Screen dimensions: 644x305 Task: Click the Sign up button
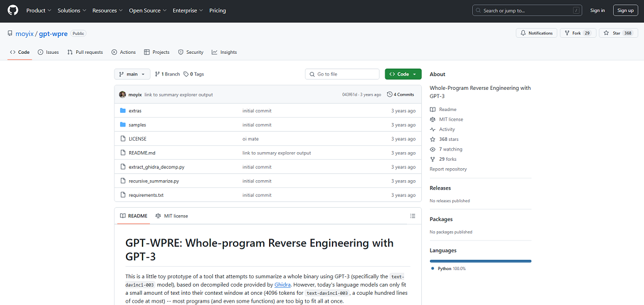(x=626, y=11)
